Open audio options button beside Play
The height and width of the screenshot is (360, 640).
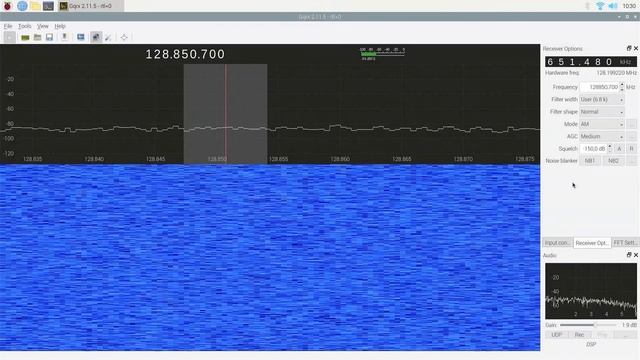[x=626, y=335]
